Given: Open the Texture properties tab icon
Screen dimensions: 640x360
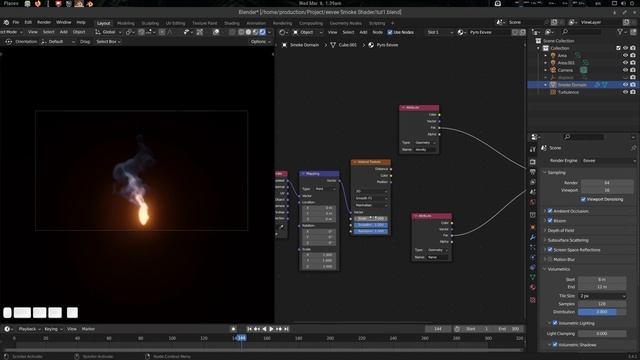Looking at the screenshot, I should click(533, 300).
